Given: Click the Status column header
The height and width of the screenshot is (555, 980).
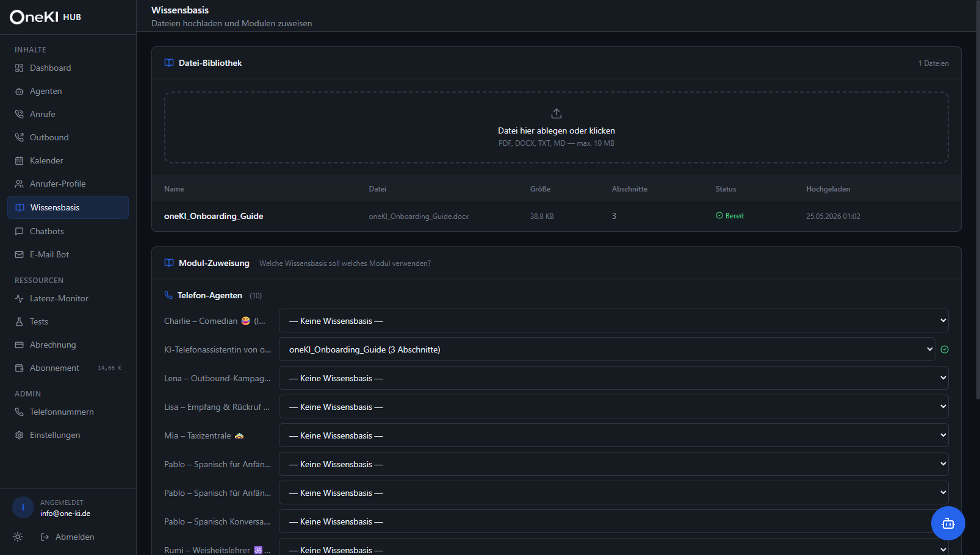Looking at the screenshot, I should click(x=726, y=189).
